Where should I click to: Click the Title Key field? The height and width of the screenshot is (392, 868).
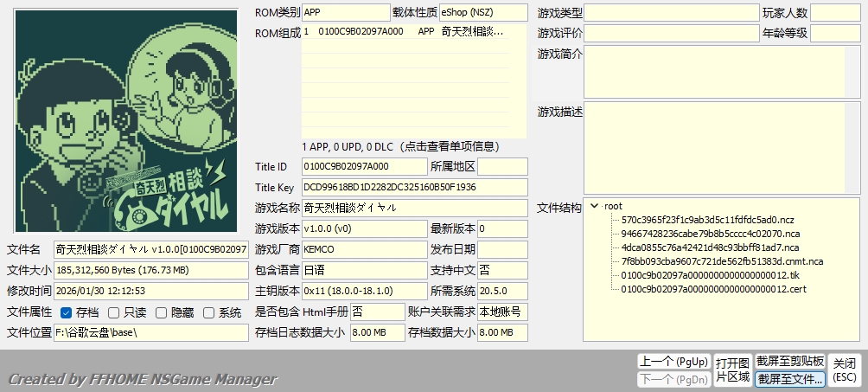coord(415,188)
